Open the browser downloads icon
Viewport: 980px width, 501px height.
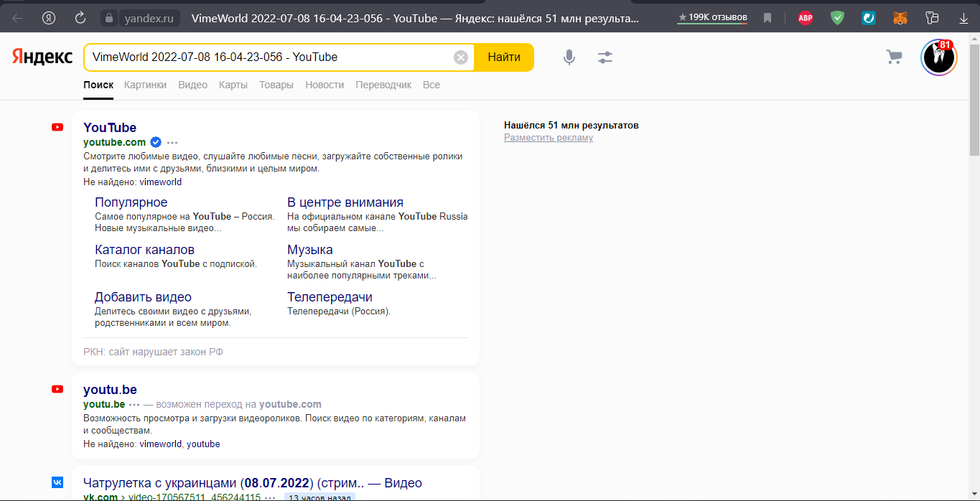point(963,18)
